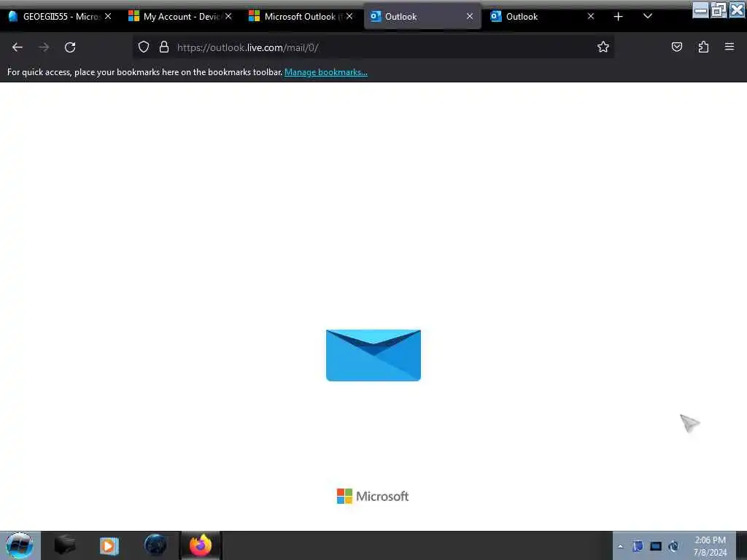Screen dimensions: 747x560
Task: Select the Firefox taskbar icon
Action: 201,545
